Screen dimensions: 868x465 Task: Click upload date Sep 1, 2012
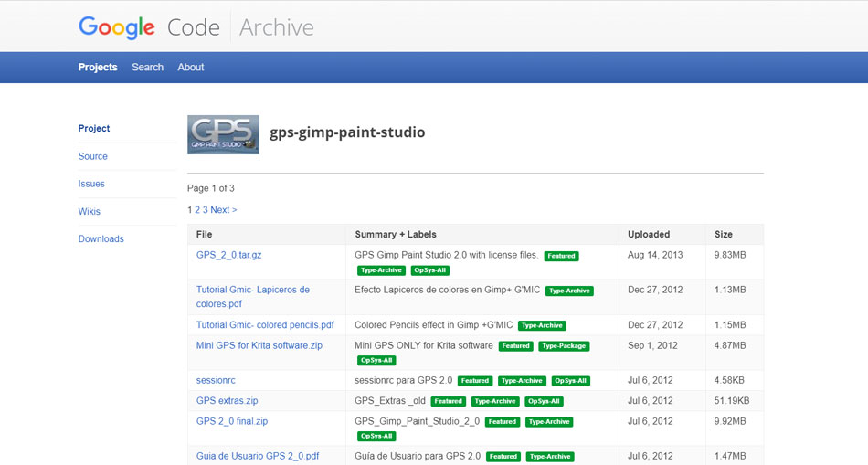click(652, 345)
